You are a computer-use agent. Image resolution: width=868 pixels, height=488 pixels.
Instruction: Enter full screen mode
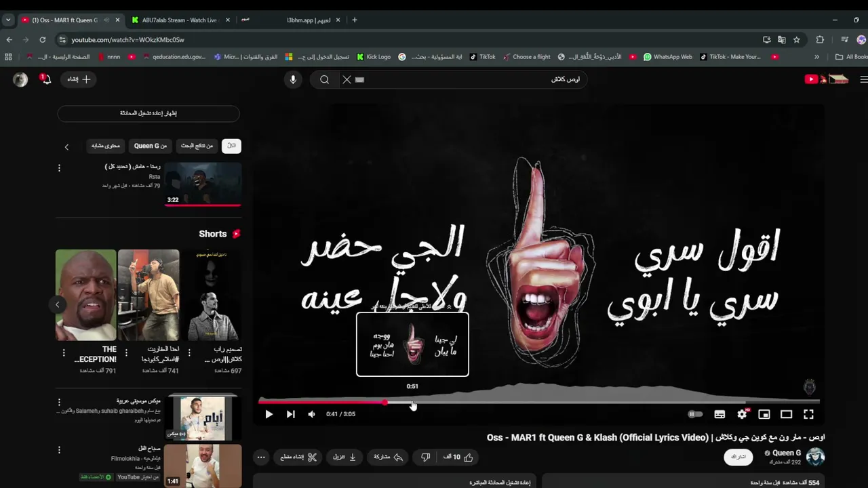808,414
